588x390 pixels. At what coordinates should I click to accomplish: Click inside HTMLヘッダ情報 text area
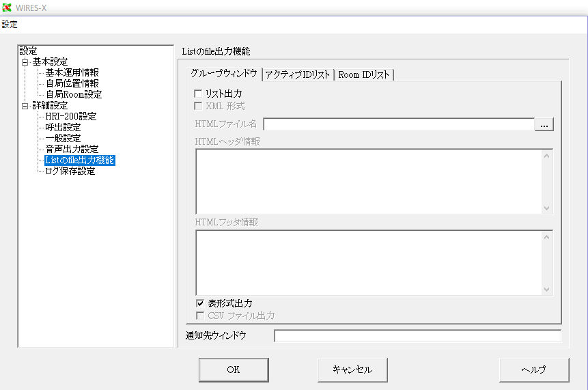[369, 182]
